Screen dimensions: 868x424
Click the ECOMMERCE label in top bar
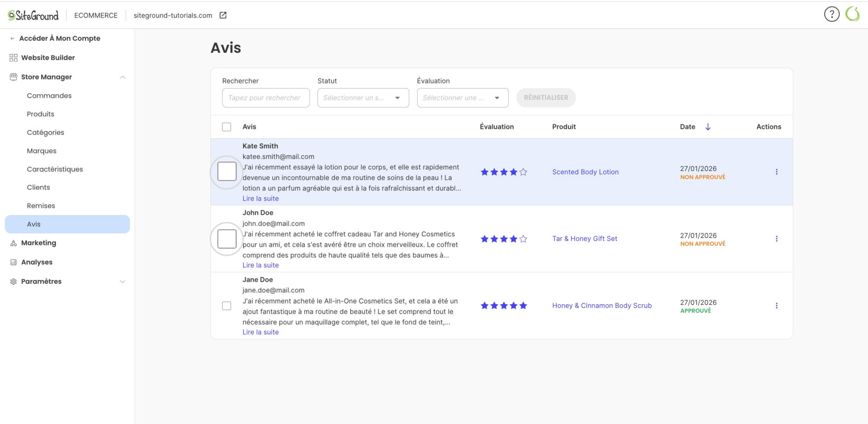(96, 15)
